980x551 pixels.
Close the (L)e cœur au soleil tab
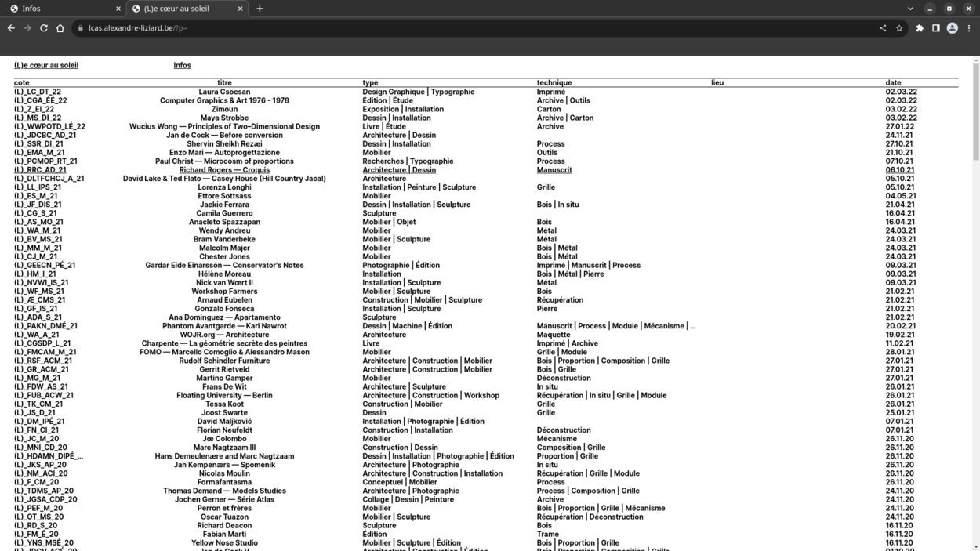point(240,9)
